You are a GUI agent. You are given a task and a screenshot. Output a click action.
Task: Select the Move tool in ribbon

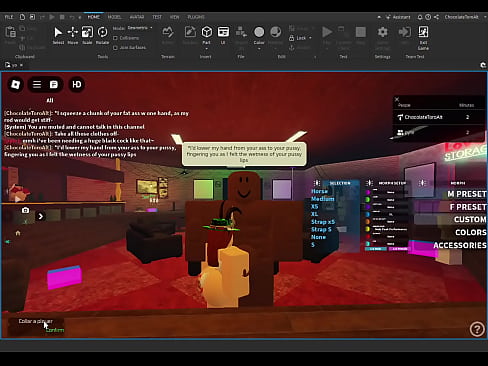pyautogui.click(x=72, y=35)
